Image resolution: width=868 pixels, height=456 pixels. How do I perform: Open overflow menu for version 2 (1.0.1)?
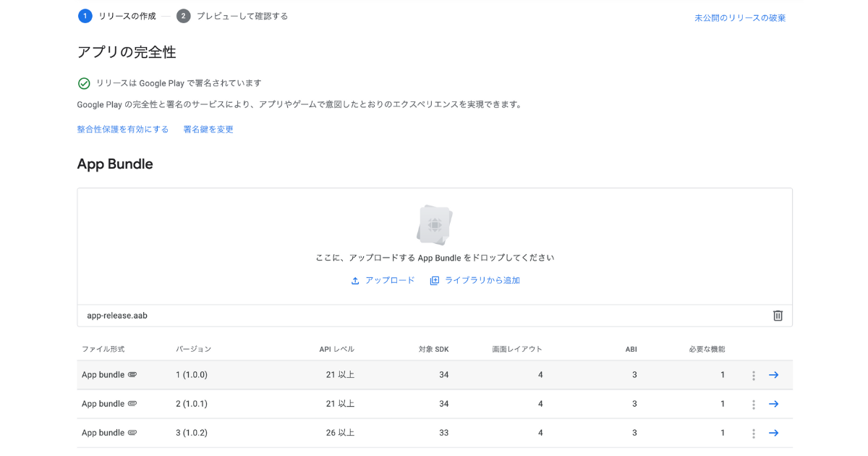(754, 404)
